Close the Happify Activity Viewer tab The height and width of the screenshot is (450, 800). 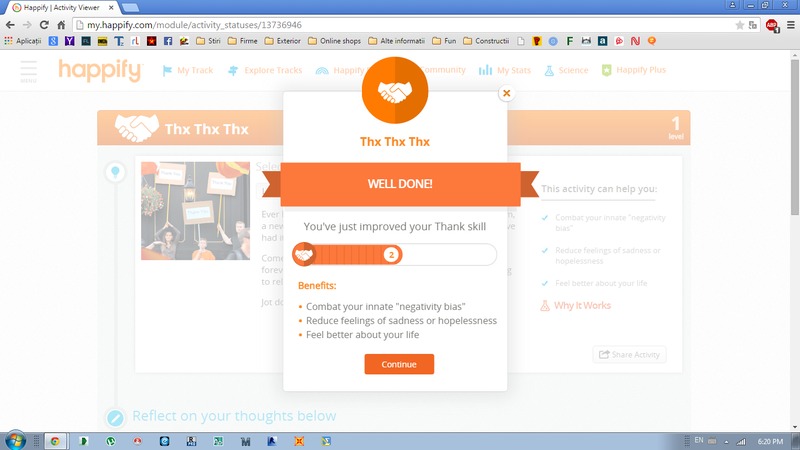click(x=111, y=8)
